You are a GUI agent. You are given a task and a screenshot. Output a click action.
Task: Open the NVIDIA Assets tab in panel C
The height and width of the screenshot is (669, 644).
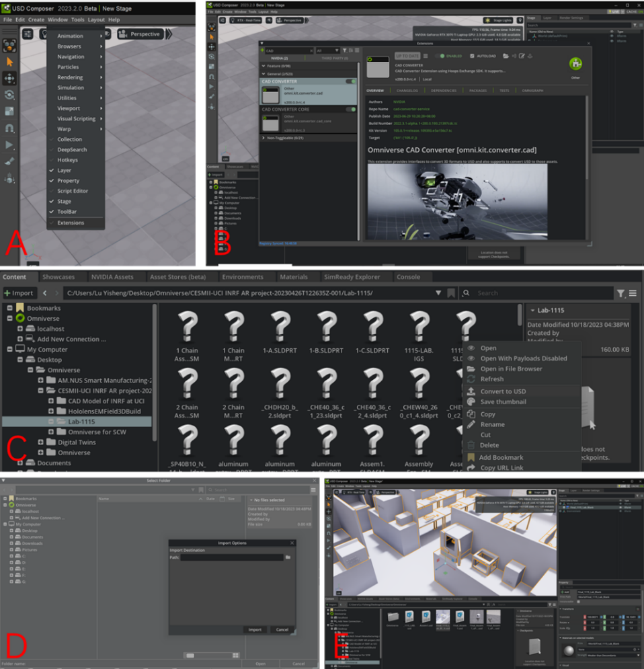point(112,277)
